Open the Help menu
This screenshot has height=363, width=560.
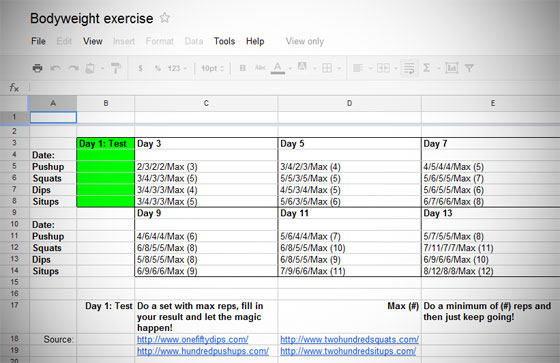point(255,41)
